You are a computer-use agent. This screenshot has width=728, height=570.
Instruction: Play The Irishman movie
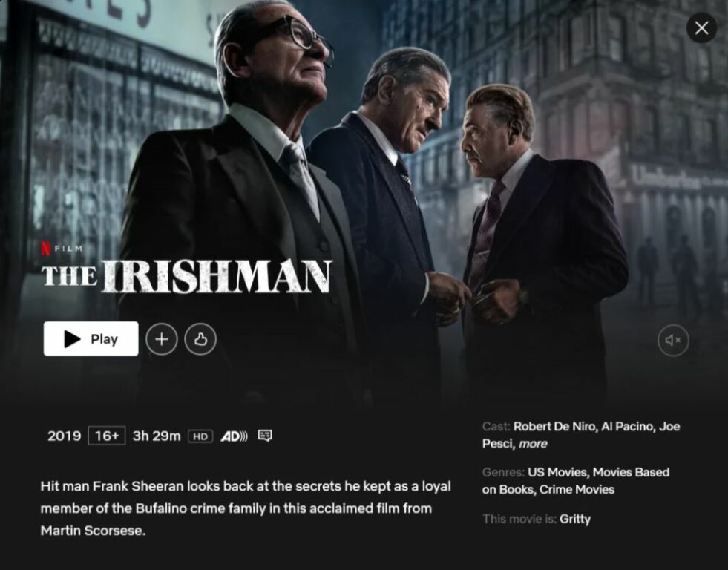(91, 339)
